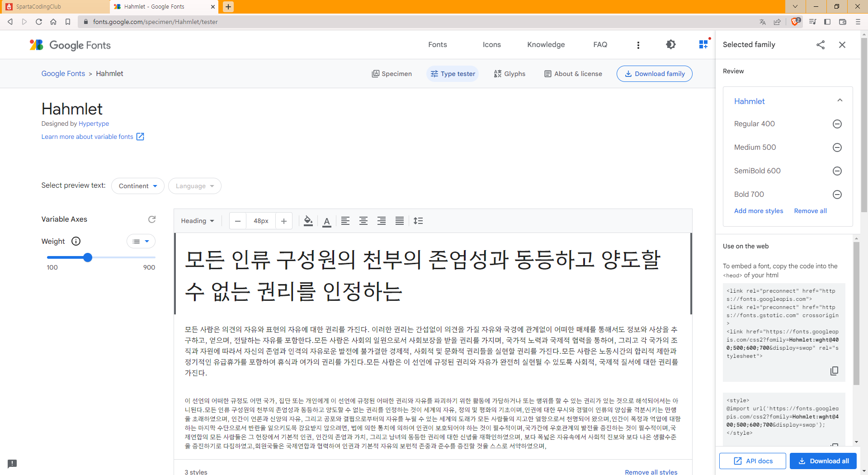Screen dimensions: 868x475
Task: Open the Brave Shields icon
Action: click(795, 22)
